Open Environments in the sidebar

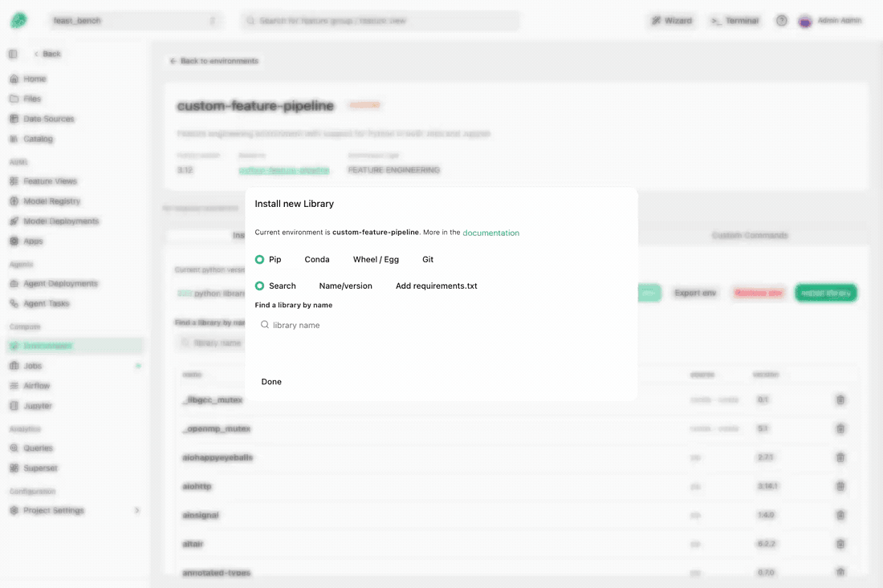click(75, 346)
